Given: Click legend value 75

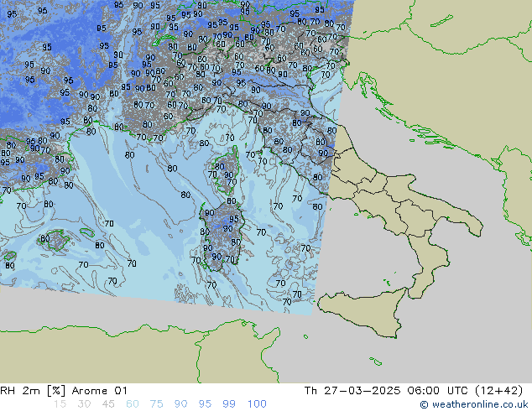Looking at the screenshot, I should click(156, 404).
